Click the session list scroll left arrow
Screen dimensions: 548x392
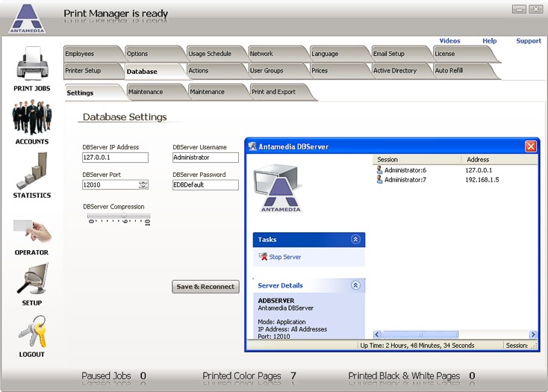377,335
